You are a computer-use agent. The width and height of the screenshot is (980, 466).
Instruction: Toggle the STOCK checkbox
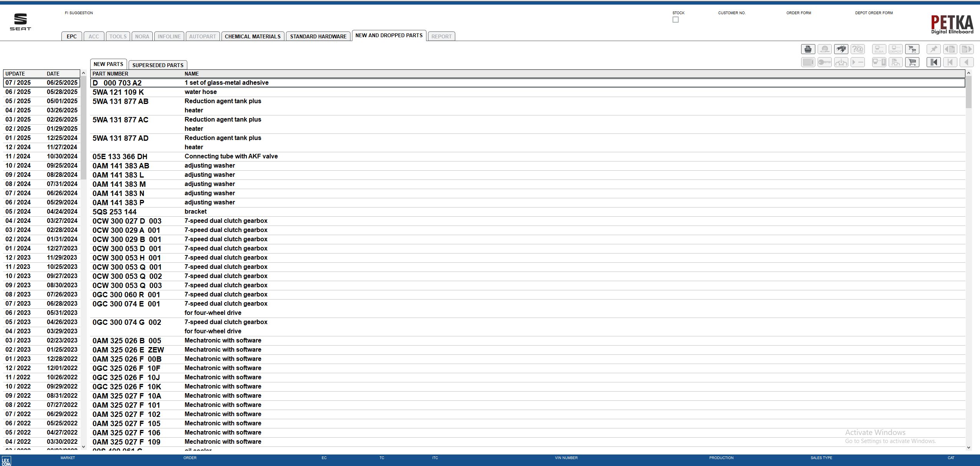pos(675,20)
